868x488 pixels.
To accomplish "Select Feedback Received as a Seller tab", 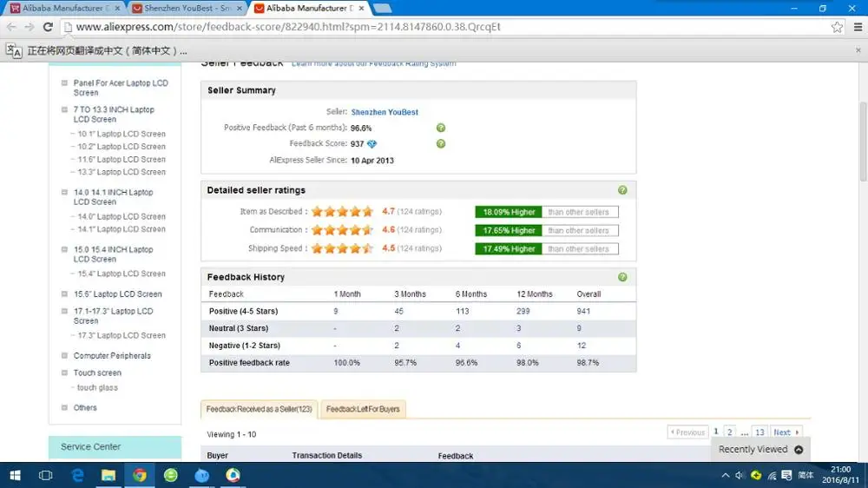I will (x=259, y=409).
